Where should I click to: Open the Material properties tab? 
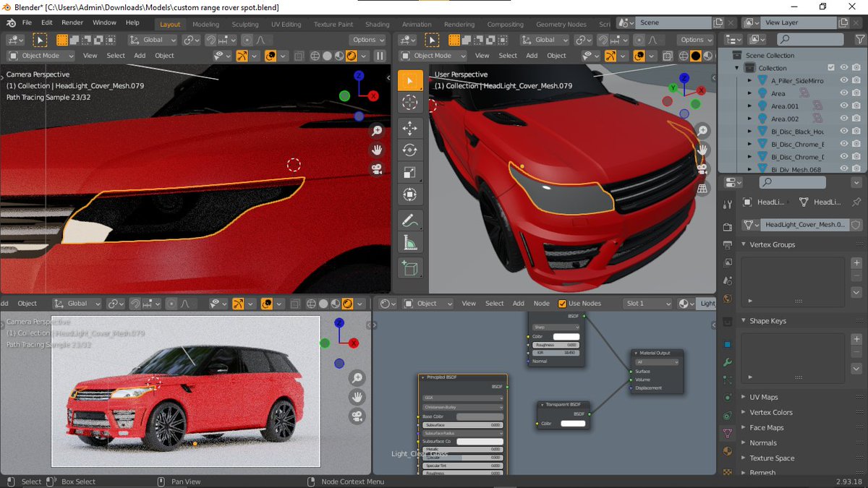[x=728, y=450]
